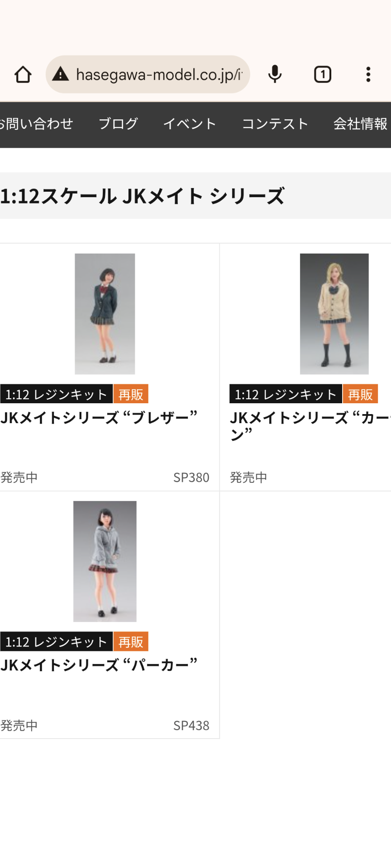Screen dimensions: 391x868
Task: Open the お問い合わせ menu item
Action: click(36, 124)
